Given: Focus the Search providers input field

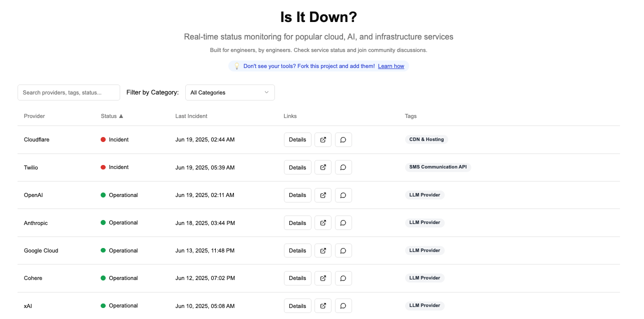Looking at the screenshot, I should [69, 92].
